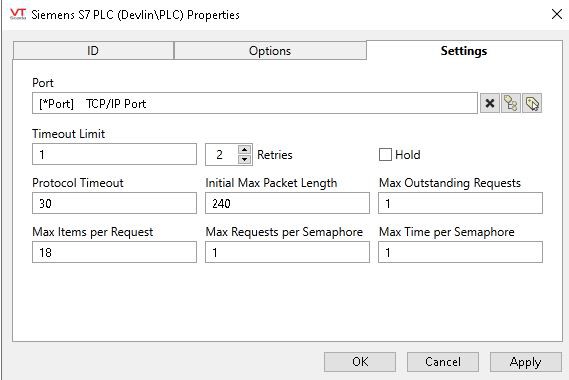This screenshot has height=380, width=569.
Task: Click the tag properties icon beside Port
Action: 532,103
